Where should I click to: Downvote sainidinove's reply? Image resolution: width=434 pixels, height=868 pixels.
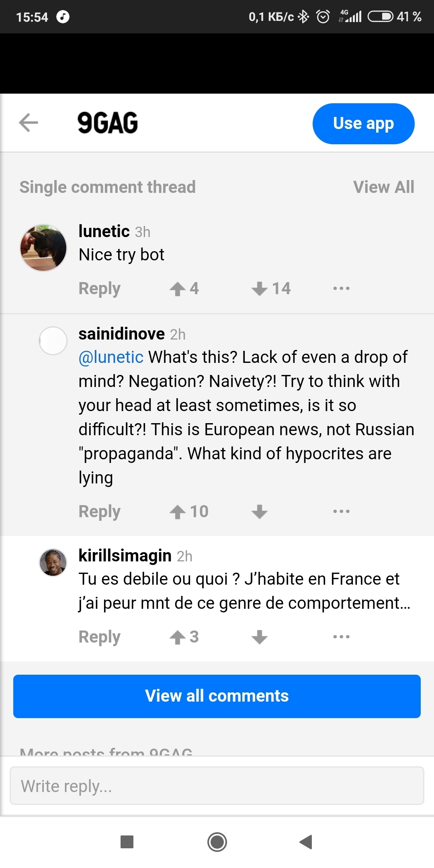(260, 512)
